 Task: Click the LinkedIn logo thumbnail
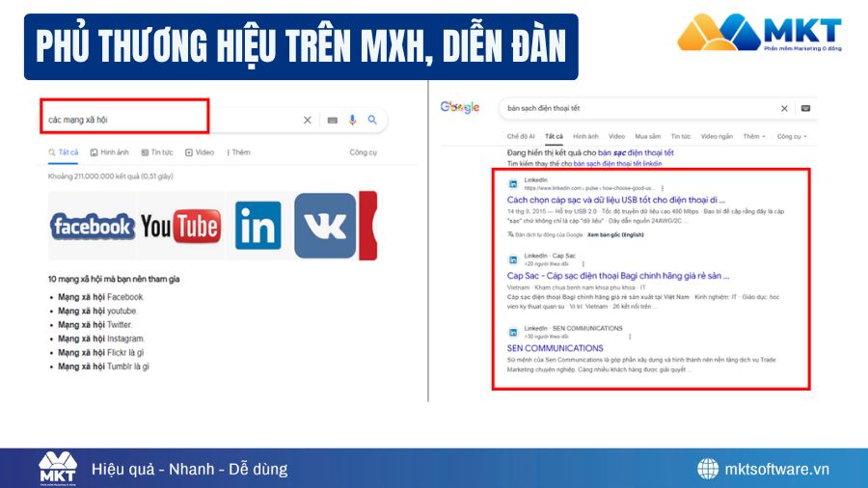click(258, 225)
